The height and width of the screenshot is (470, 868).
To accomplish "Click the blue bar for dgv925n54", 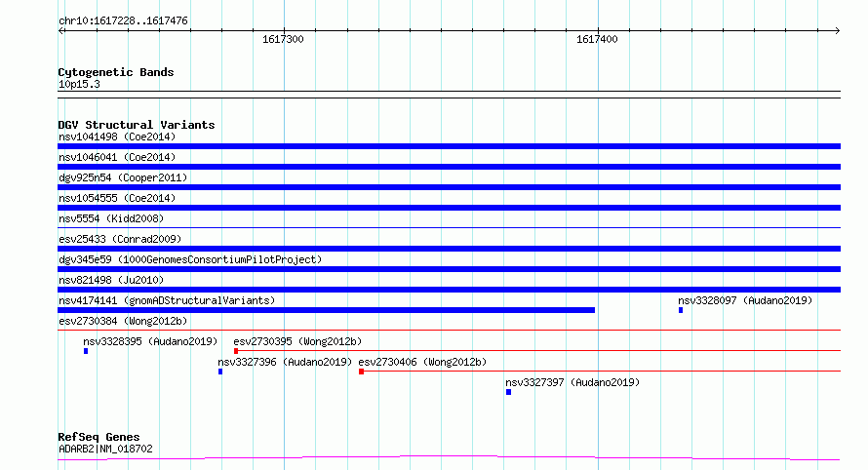I will tap(449, 187).
